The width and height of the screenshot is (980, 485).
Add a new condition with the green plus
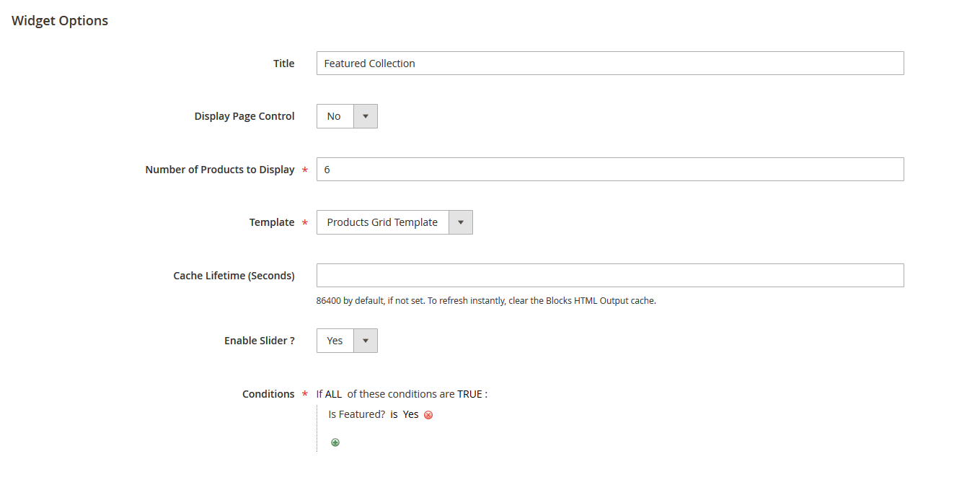(335, 442)
